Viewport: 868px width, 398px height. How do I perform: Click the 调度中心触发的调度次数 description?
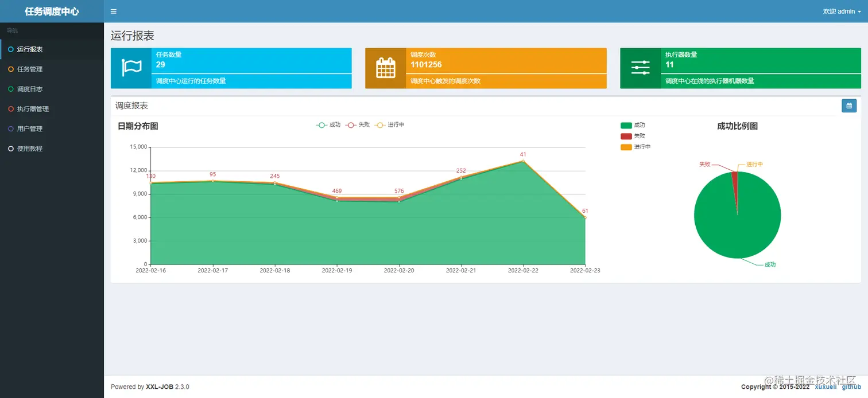click(x=445, y=81)
